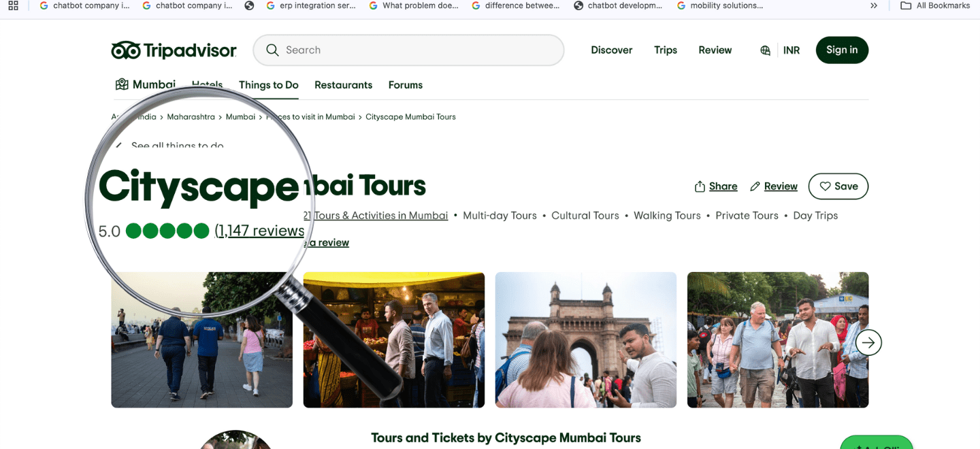Click the Tripadvisor owl logo
Viewport: 980px width, 449px height.
(x=126, y=50)
